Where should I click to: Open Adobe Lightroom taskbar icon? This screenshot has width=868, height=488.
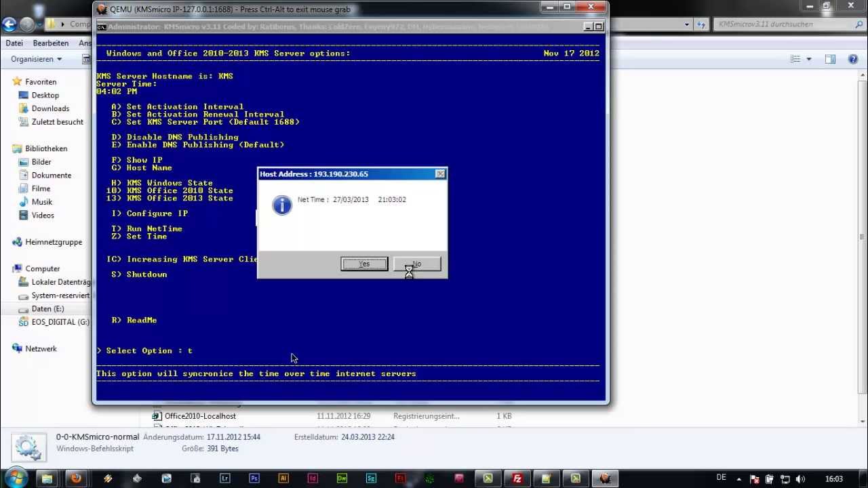[x=224, y=479]
